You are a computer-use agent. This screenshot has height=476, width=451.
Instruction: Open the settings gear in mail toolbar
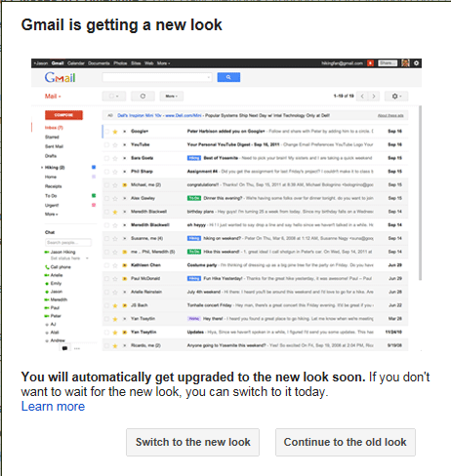[396, 97]
